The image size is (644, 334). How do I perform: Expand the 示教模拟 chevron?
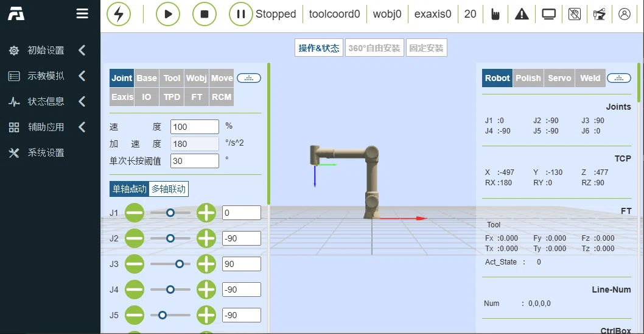pyautogui.click(x=82, y=76)
